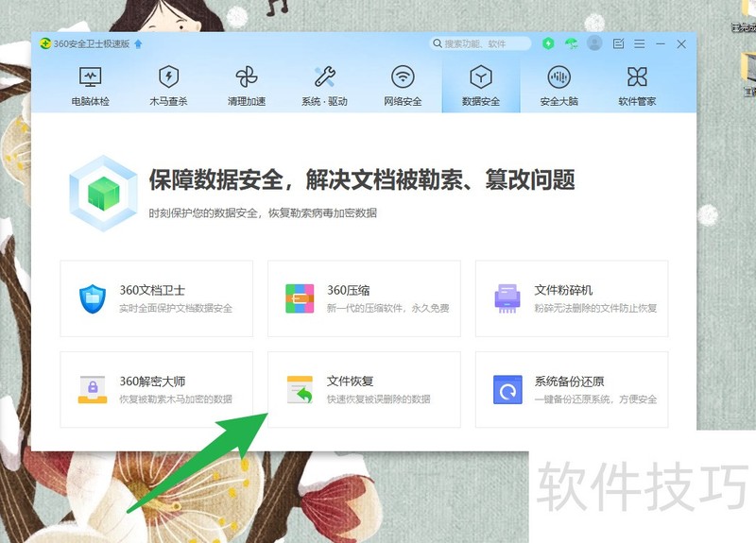Click the green cube data security logo
Viewport: 756px width, 543px height.
[x=103, y=194]
